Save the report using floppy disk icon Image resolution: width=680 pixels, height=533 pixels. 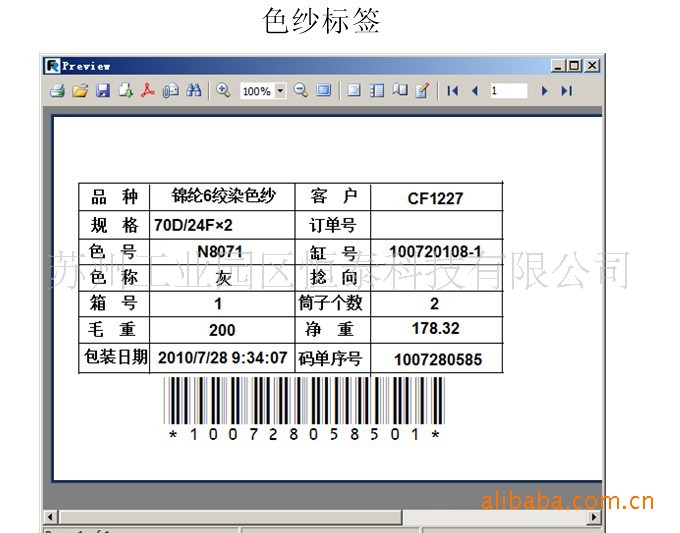[102, 91]
